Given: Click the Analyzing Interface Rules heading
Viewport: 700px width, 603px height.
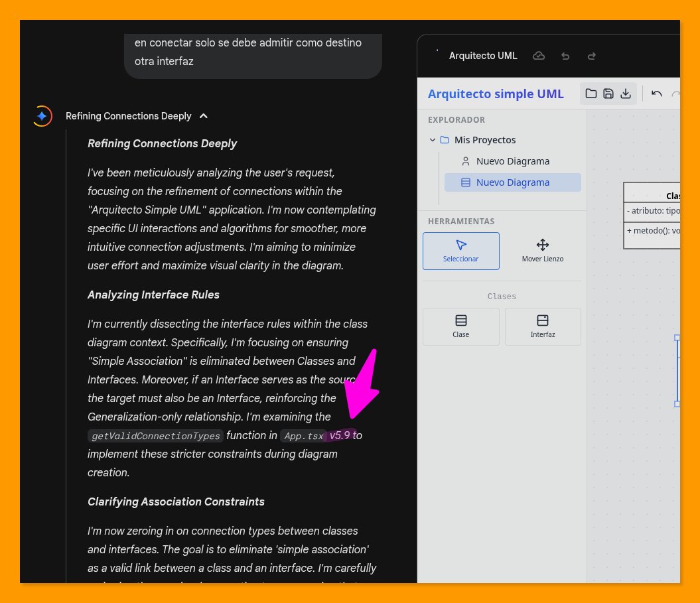Looking at the screenshot, I should pos(153,295).
